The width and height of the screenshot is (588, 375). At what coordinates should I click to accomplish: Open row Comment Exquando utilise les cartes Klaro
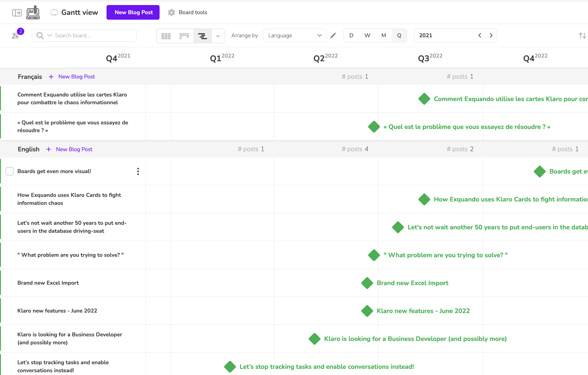[x=73, y=99]
